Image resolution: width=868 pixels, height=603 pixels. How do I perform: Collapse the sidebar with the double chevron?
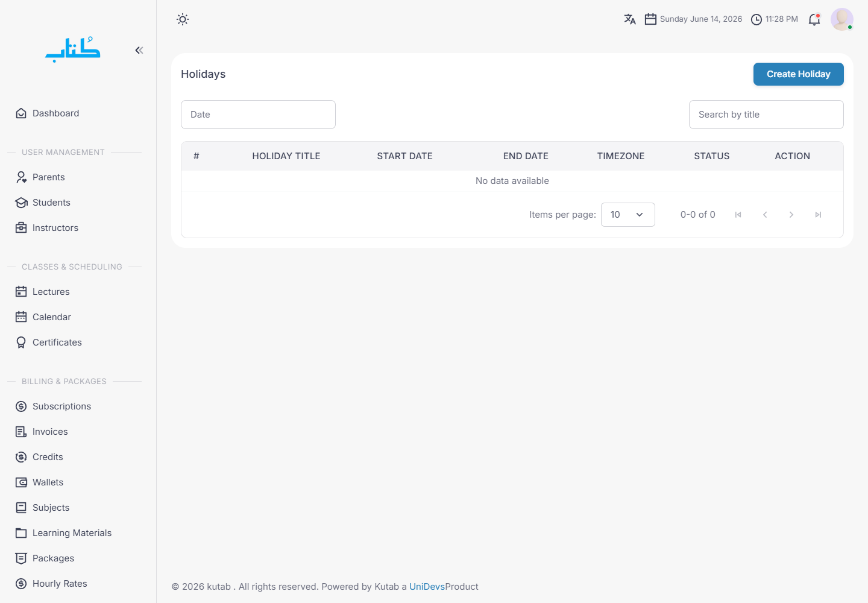tap(139, 50)
